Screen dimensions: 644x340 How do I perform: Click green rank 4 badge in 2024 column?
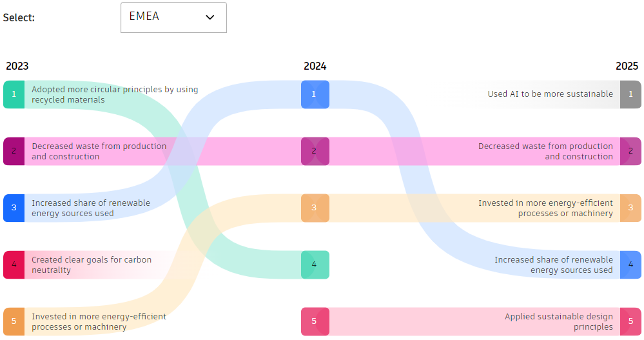(x=315, y=265)
